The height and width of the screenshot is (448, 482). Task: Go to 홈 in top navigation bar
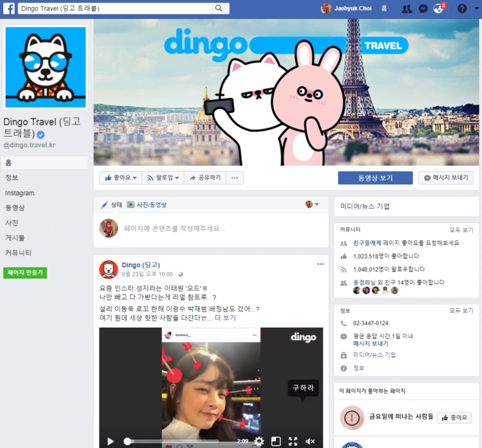click(x=384, y=8)
